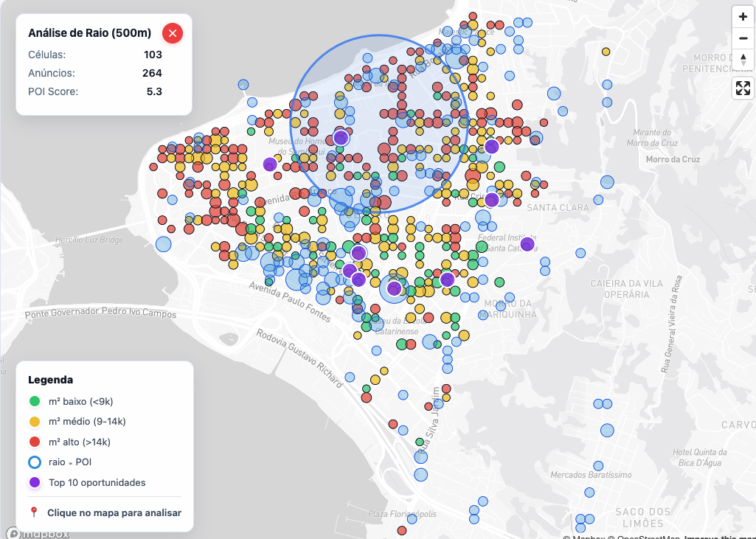Zoom out of the map
756x539 pixels.
[743, 38]
